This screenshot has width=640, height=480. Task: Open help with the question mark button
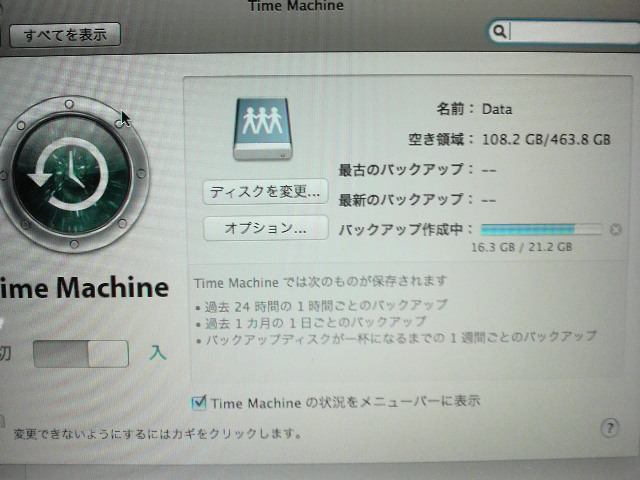coord(610,429)
